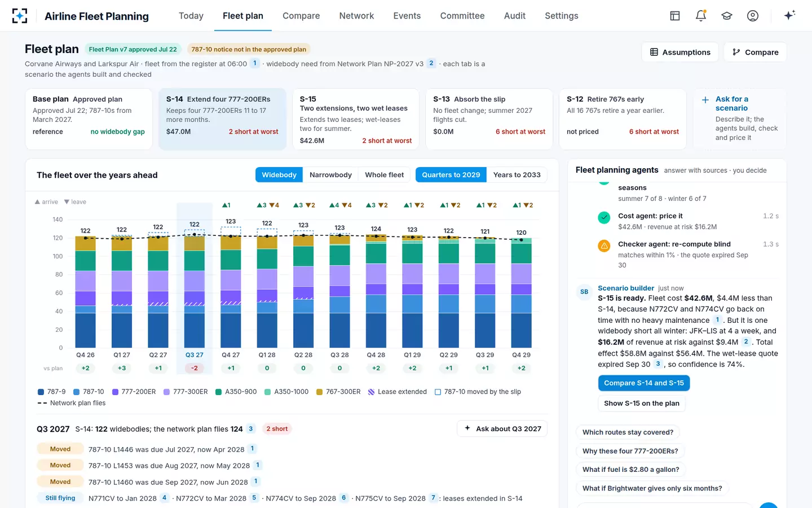Click the 2 short badge for Q3 2027

click(x=277, y=429)
